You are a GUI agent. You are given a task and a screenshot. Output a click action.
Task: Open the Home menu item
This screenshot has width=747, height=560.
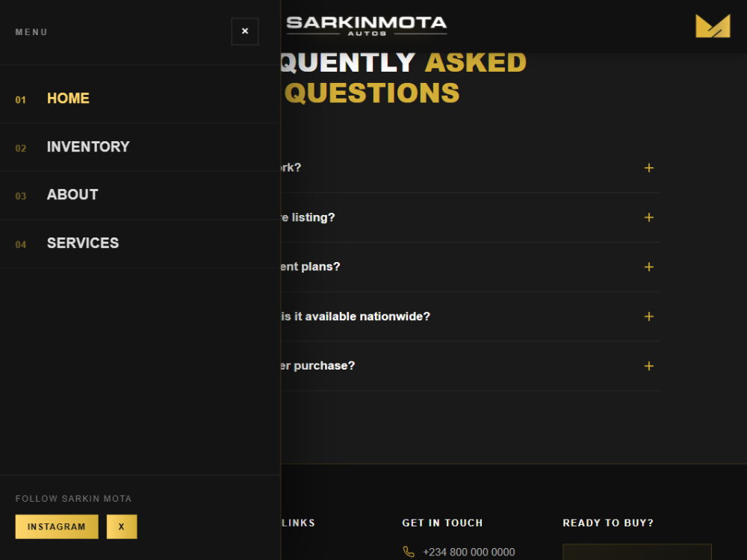(x=68, y=99)
